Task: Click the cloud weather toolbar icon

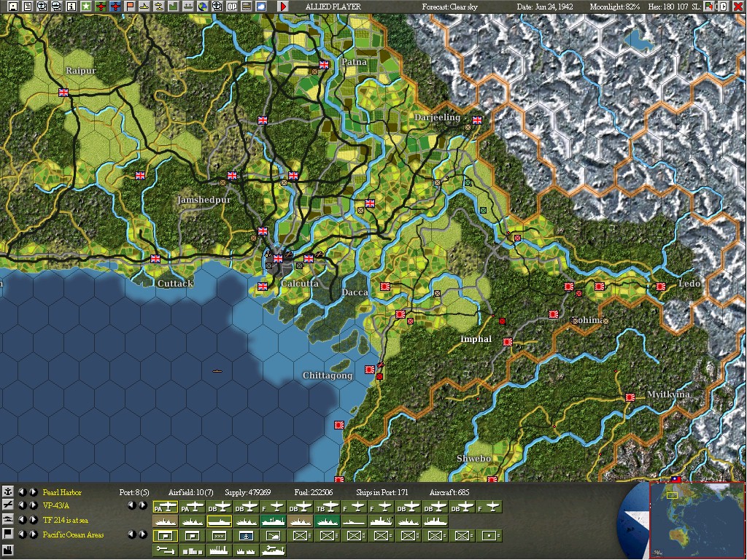Action: coord(260,6)
